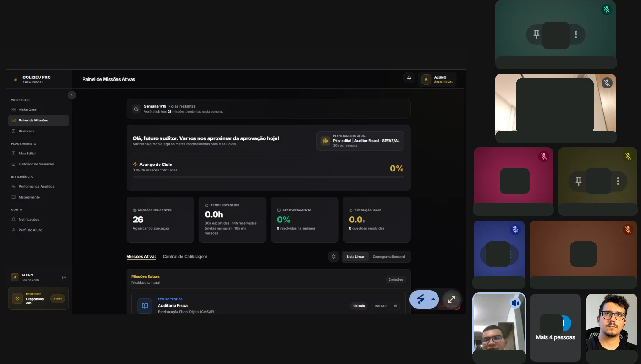
Task: Click the notification bell in the header
Action: pos(409,78)
